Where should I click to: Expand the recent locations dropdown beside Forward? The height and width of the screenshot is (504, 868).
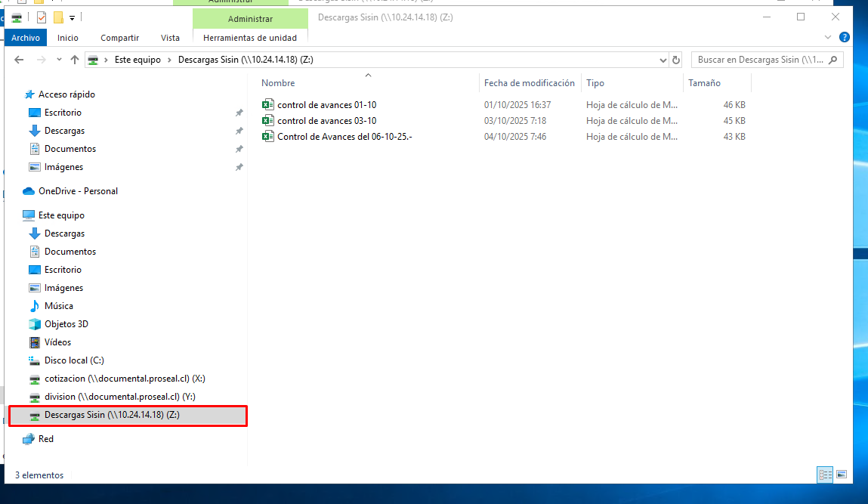click(x=58, y=60)
